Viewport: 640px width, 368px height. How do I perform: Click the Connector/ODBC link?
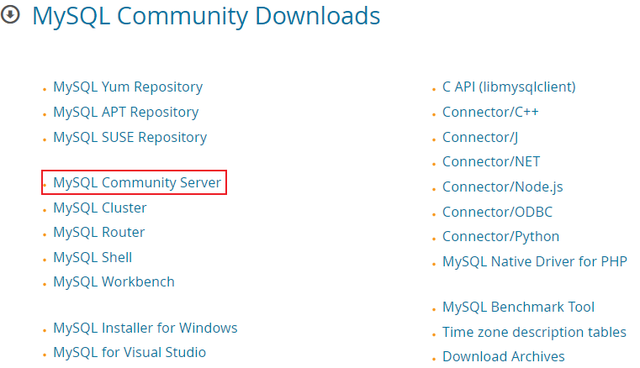[497, 212]
